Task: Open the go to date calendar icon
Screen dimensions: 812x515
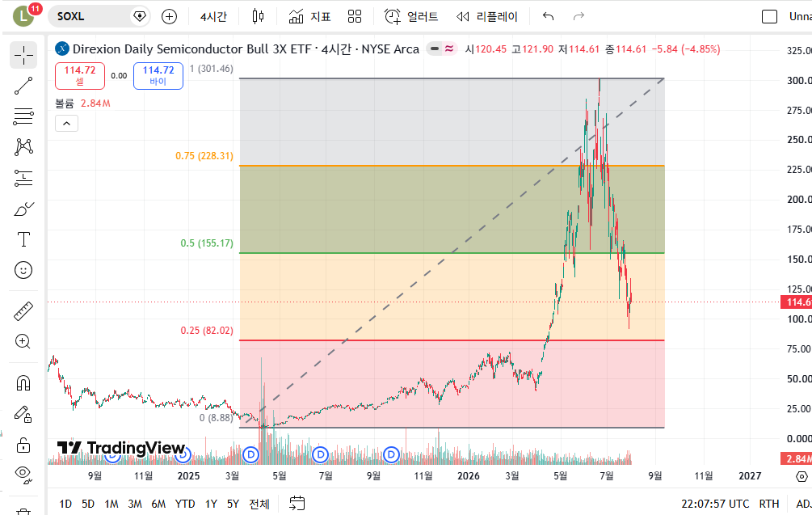Action: [x=297, y=503]
